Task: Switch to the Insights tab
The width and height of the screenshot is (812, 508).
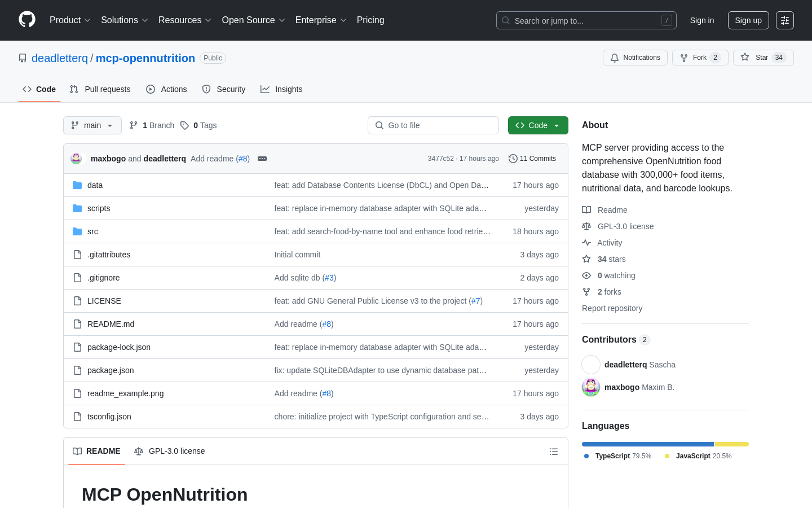Action: pos(281,89)
